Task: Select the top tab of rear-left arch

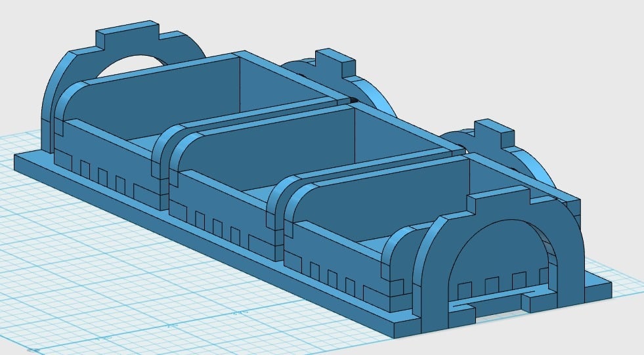Action: pos(127,34)
